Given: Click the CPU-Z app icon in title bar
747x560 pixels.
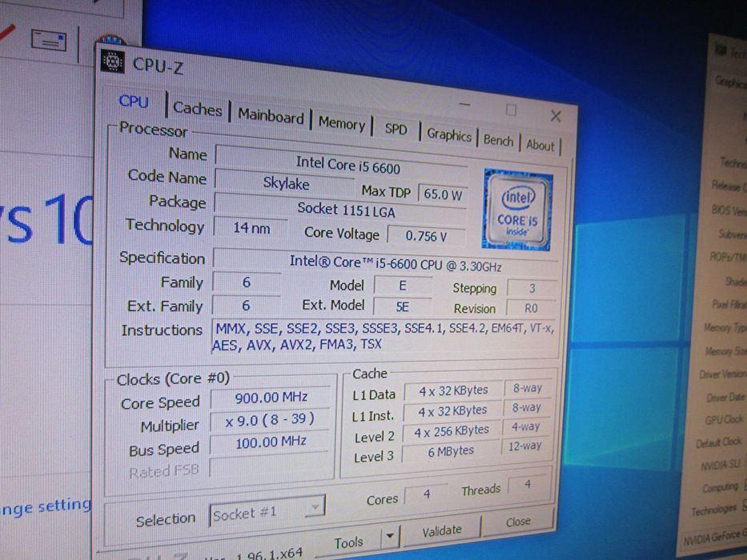Looking at the screenshot, I should 113,62.
